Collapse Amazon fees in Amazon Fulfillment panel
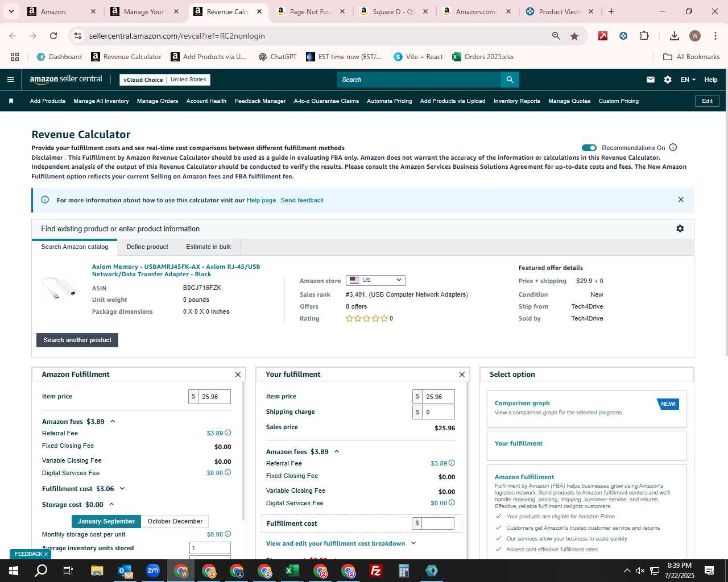 click(113, 421)
